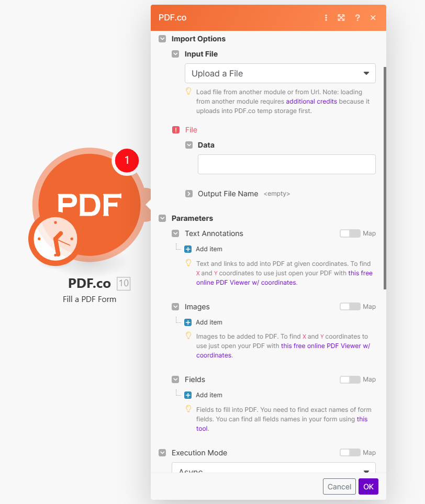Click the clock schedule icon on module
This screenshot has height=504, width=425.
(55, 239)
